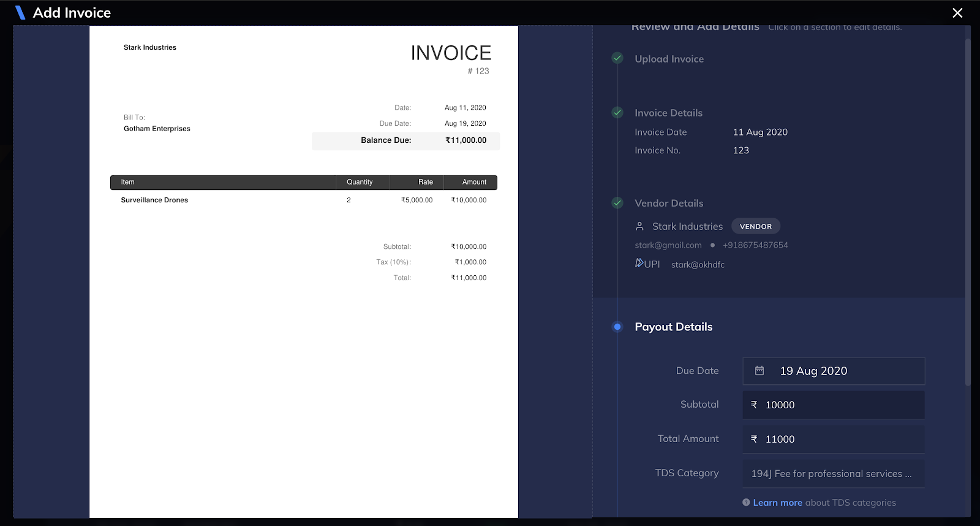Click the person icon beside Stark Industries
The height and width of the screenshot is (526, 980).
[639, 226]
